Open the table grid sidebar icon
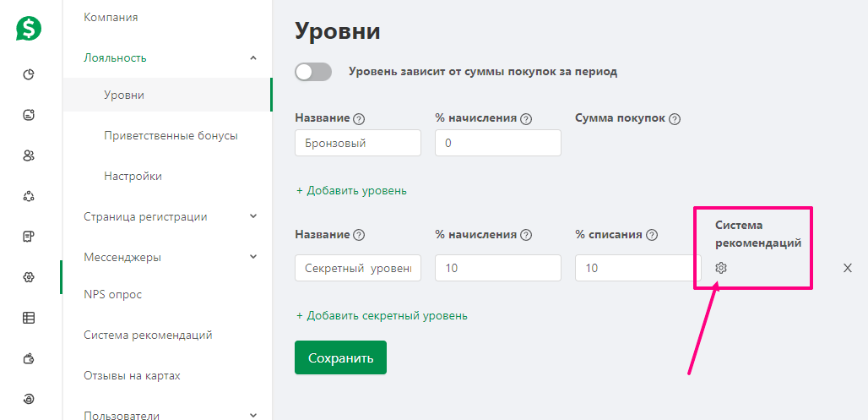 (29, 318)
